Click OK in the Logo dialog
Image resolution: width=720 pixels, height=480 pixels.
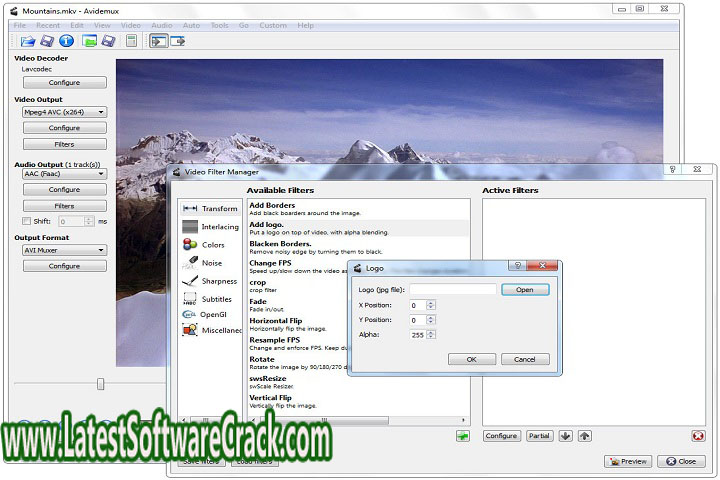tap(472, 359)
